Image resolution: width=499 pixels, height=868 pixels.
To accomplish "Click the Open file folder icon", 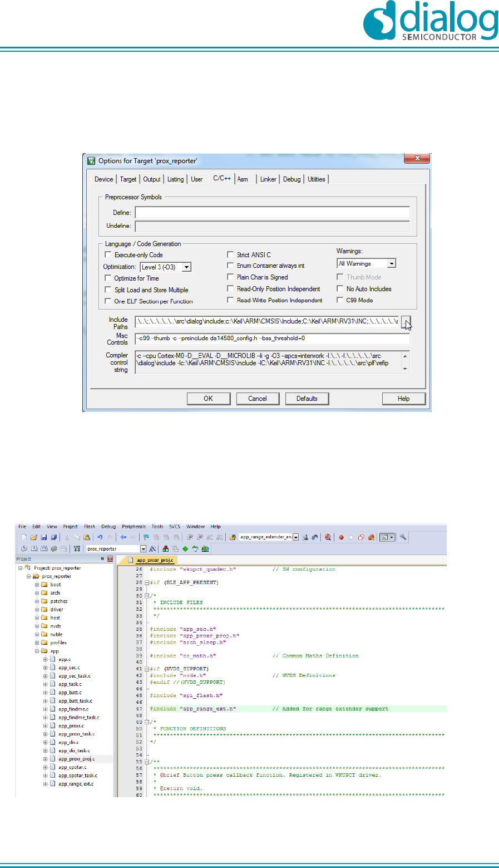I will point(34,537).
